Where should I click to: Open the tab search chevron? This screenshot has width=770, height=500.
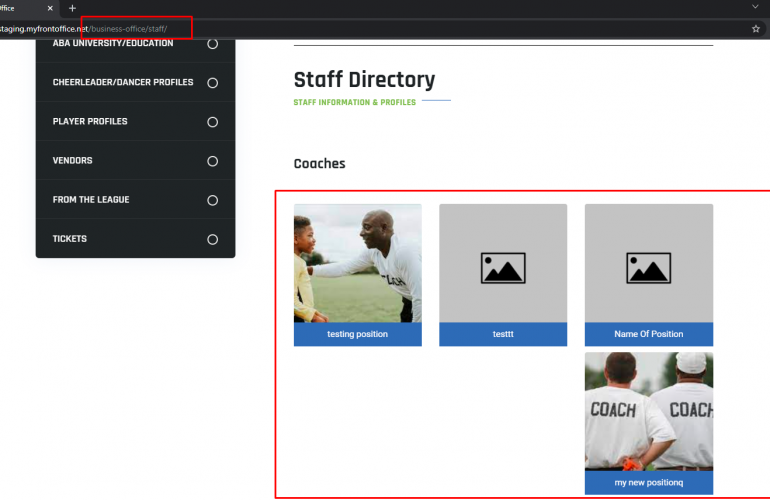[755, 7]
